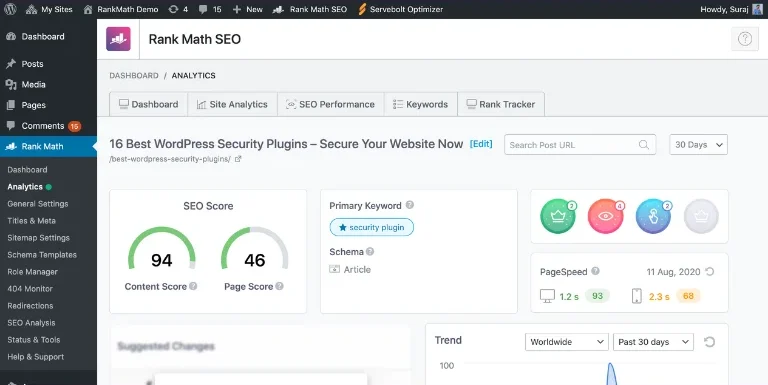Open Redirections submenu item

click(x=30, y=306)
